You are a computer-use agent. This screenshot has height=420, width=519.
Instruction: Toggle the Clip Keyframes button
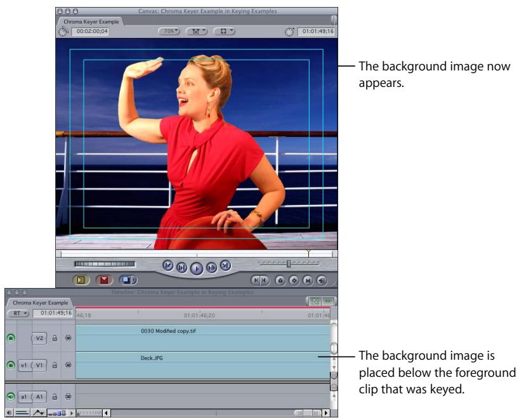[x=22, y=413]
